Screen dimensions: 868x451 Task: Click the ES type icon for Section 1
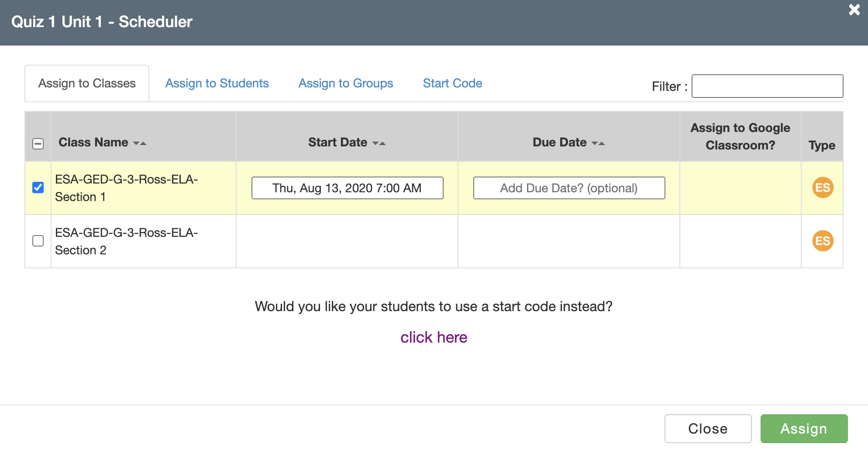point(823,188)
